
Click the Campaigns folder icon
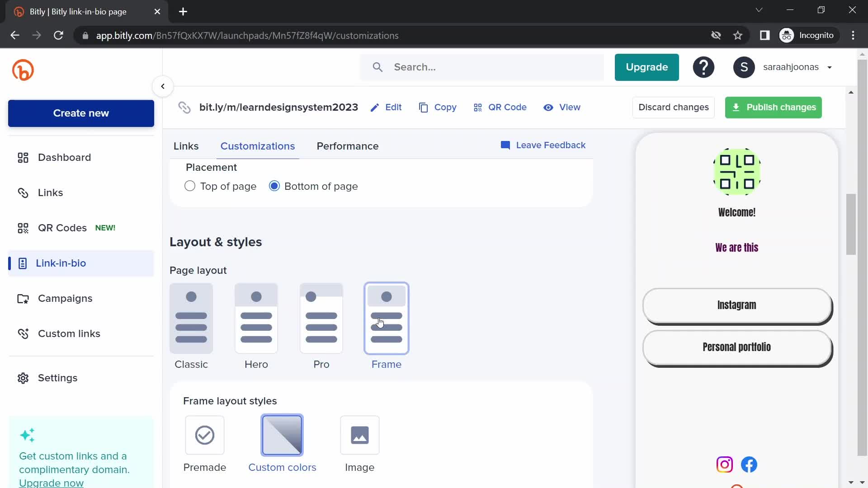[23, 299]
